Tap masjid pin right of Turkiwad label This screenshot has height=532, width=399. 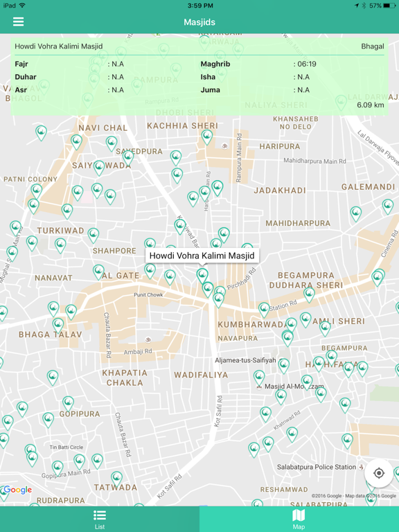pyautogui.click(x=94, y=236)
